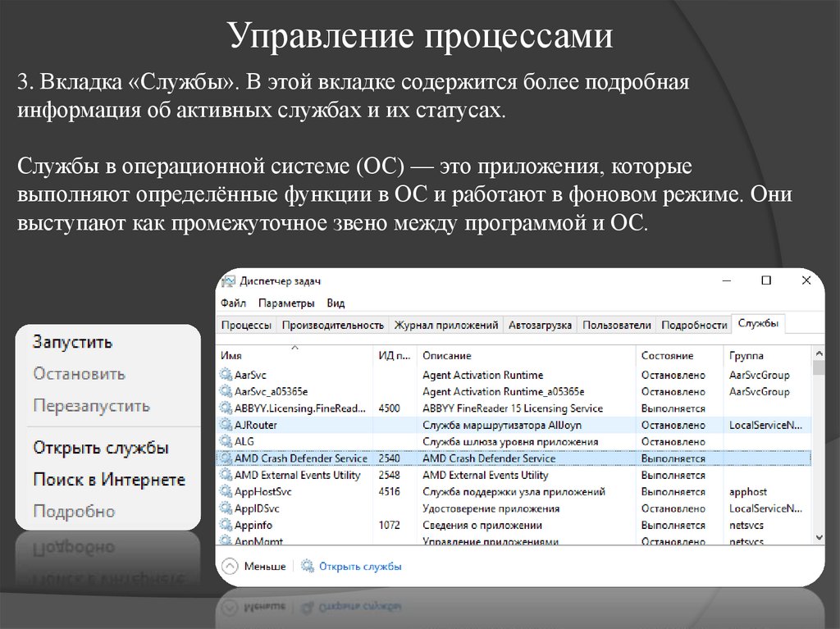The image size is (840, 629).
Task: Click the AppMgmt service icon
Action: click(224, 541)
